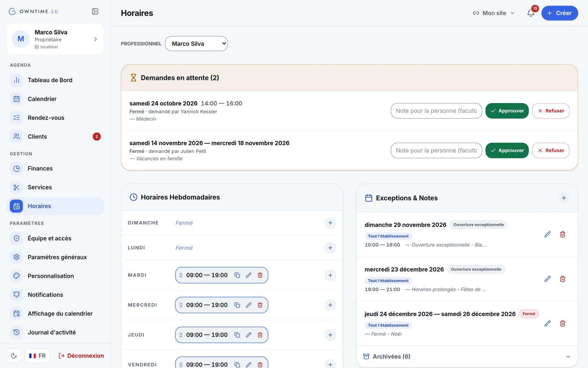
Task: Focus note field for Julien Petit request
Action: pos(436,151)
